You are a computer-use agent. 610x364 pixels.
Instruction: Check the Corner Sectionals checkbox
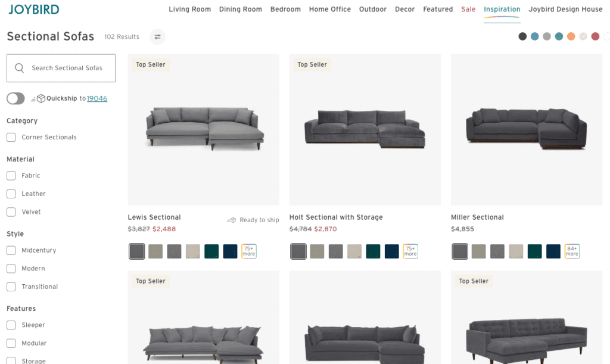point(11,137)
